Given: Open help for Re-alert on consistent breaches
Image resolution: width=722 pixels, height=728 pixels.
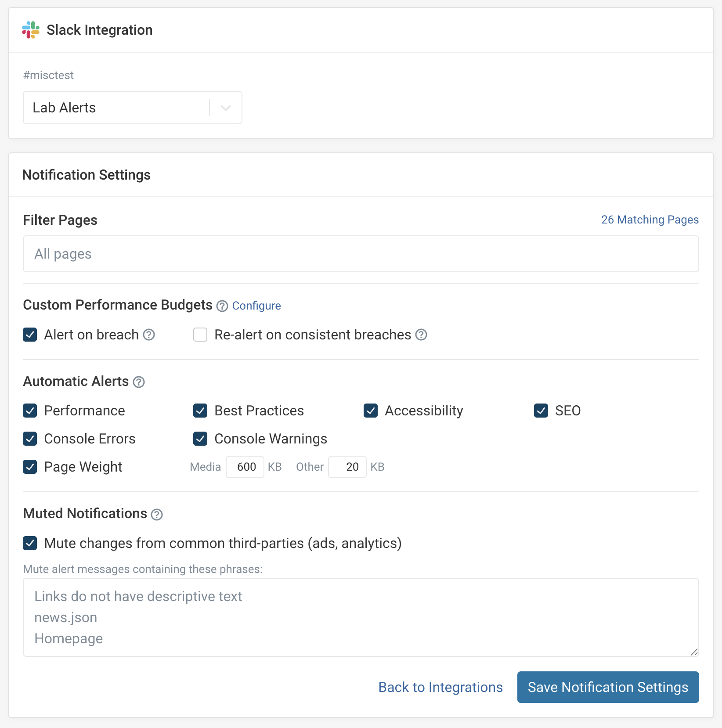Looking at the screenshot, I should 421,335.
